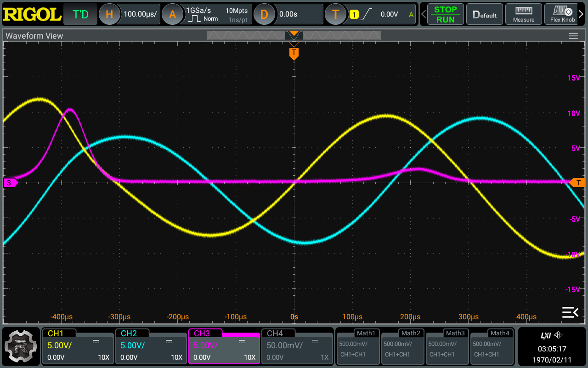Open the Math1 settings tab
588x368 pixels.
click(x=358, y=346)
